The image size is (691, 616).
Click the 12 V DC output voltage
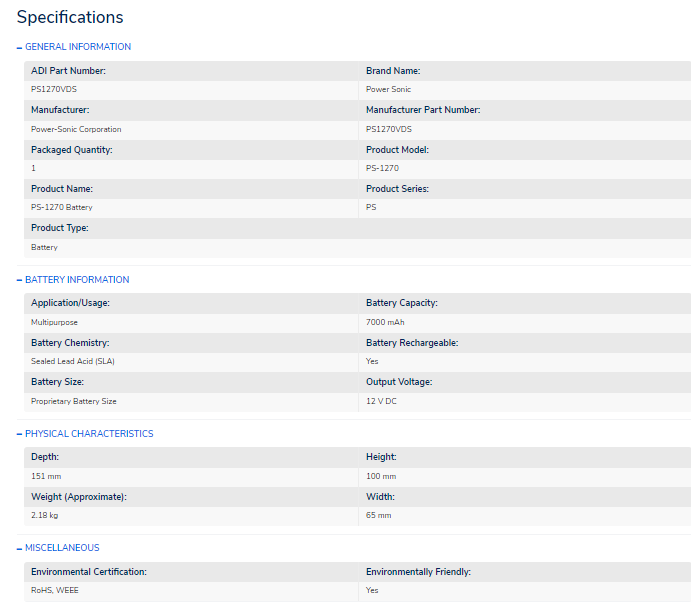pos(381,401)
